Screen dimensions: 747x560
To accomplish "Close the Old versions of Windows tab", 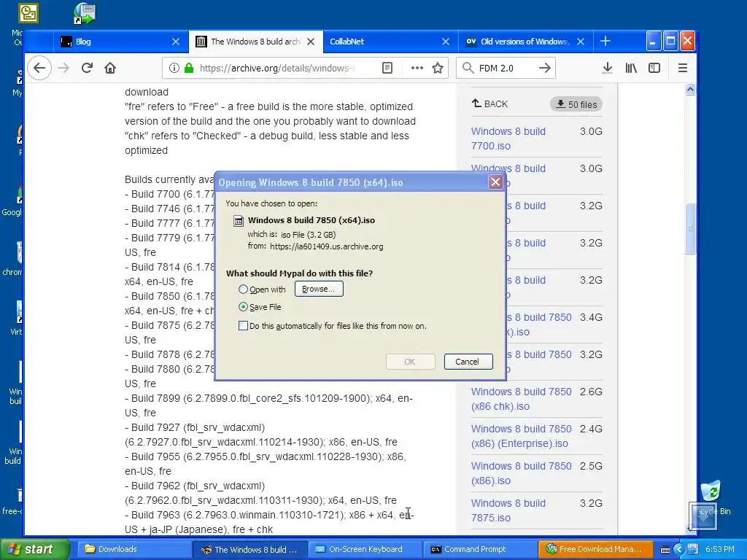I will pyautogui.click(x=581, y=42).
